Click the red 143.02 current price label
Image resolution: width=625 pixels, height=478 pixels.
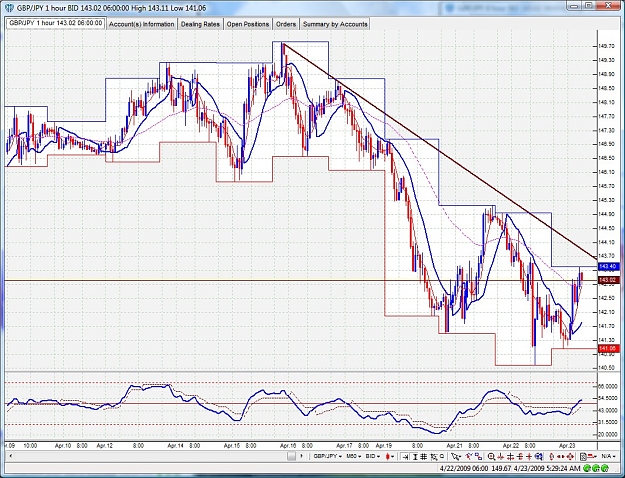[608, 280]
